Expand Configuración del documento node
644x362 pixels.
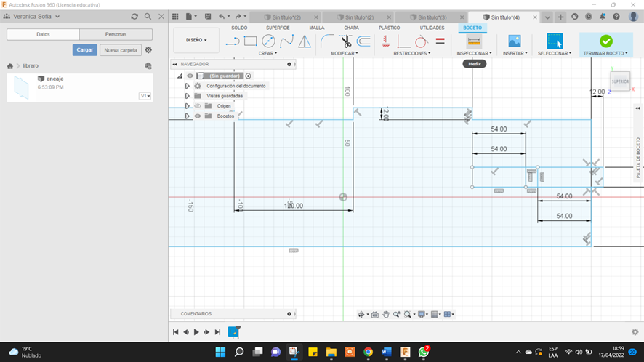pyautogui.click(x=187, y=86)
